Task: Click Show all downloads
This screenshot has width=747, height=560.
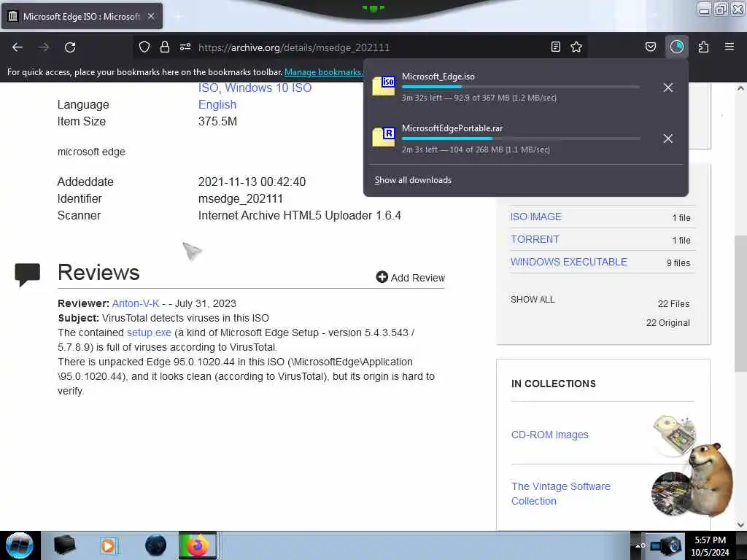Action: (x=413, y=180)
